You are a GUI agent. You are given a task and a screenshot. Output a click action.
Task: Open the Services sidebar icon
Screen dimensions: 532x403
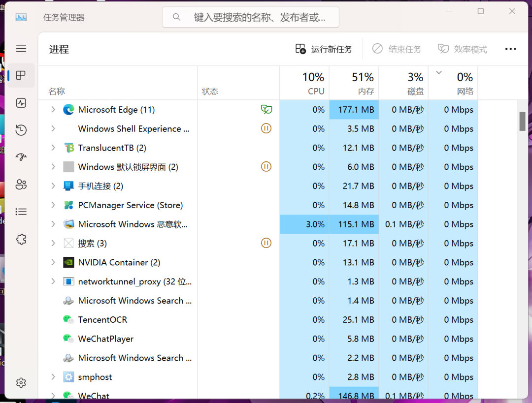tap(21, 239)
